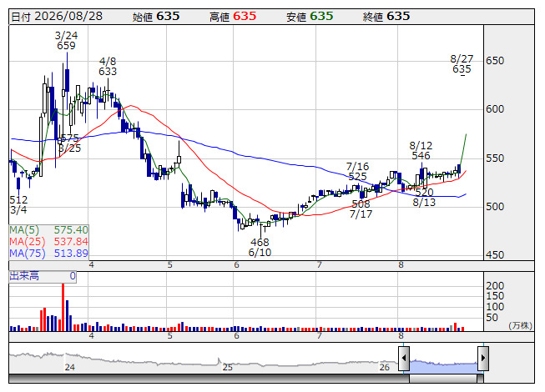Click the closing price 終値 635
The height and width of the screenshot is (392, 545).
pos(386,17)
